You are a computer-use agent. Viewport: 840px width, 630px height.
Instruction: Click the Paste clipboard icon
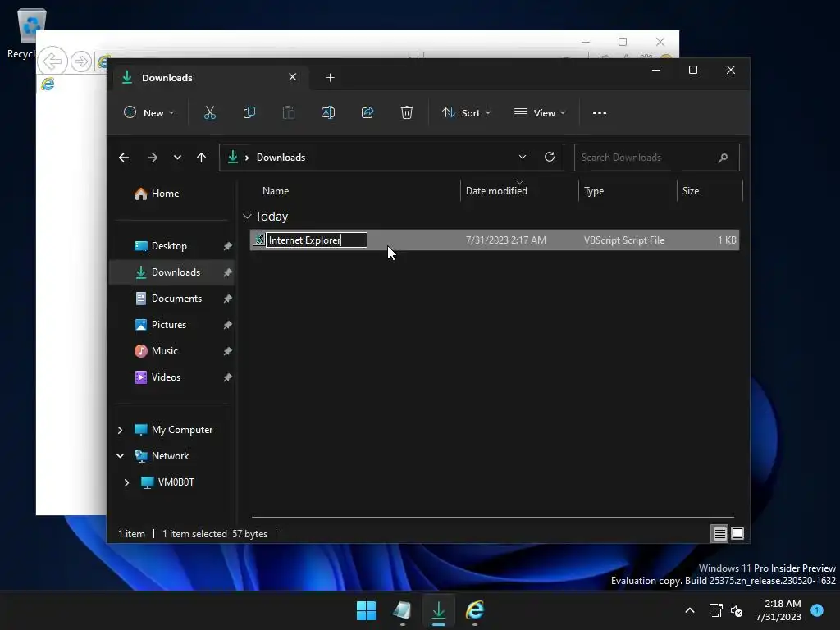tap(289, 112)
